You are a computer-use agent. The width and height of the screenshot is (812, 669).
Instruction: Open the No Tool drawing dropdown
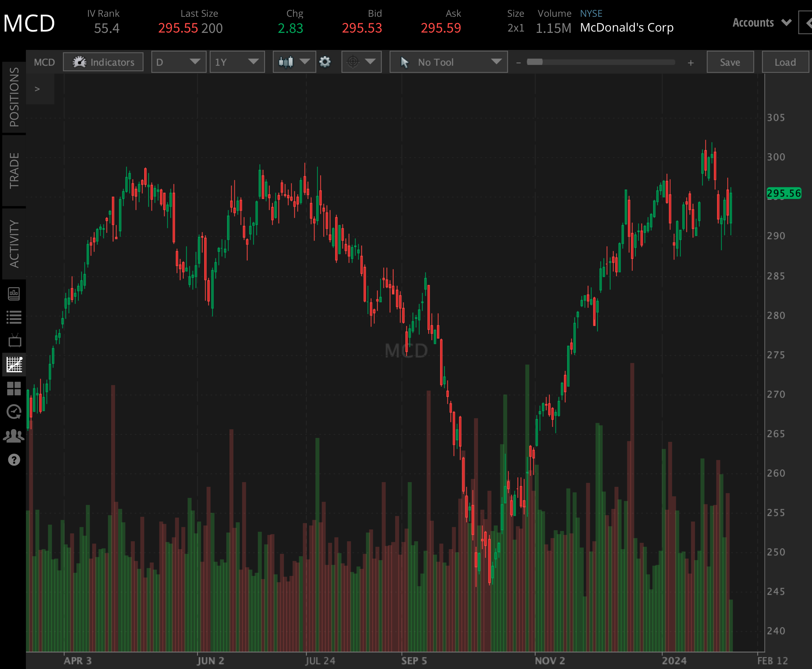point(448,62)
